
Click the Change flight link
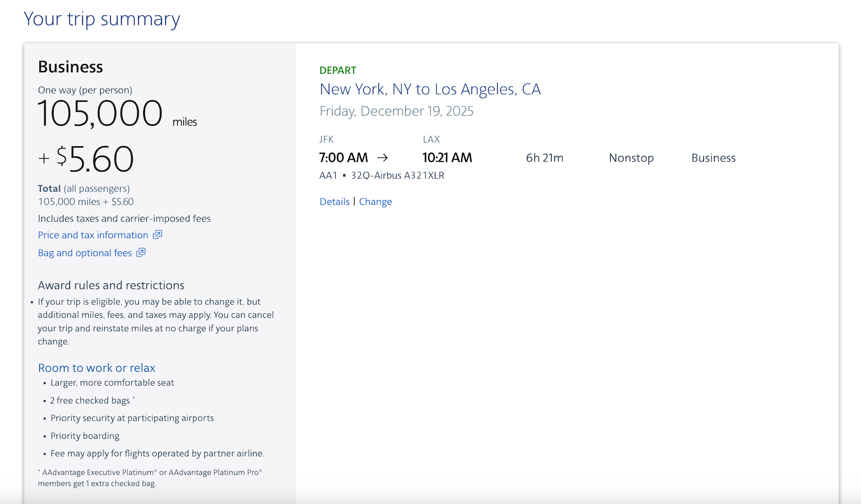(x=375, y=202)
